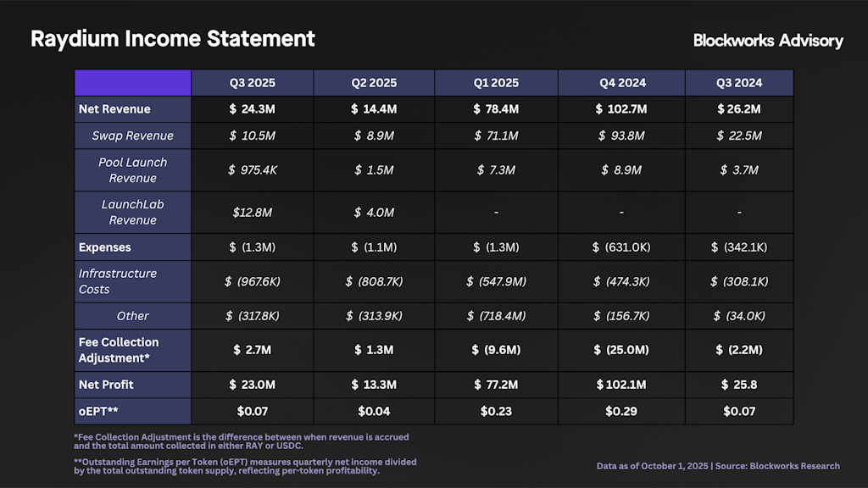Image resolution: width=868 pixels, height=488 pixels.
Task: Click the Q1 2025 column header
Action: (496, 83)
